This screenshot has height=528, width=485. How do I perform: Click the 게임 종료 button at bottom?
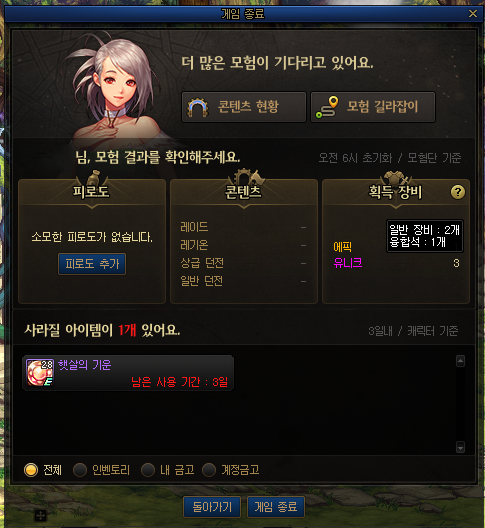pos(276,507)
